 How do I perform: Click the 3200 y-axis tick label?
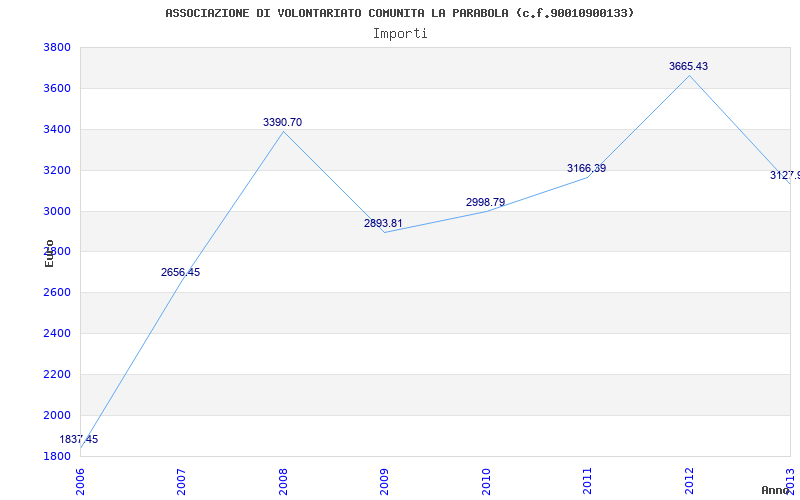click(58, 170)
